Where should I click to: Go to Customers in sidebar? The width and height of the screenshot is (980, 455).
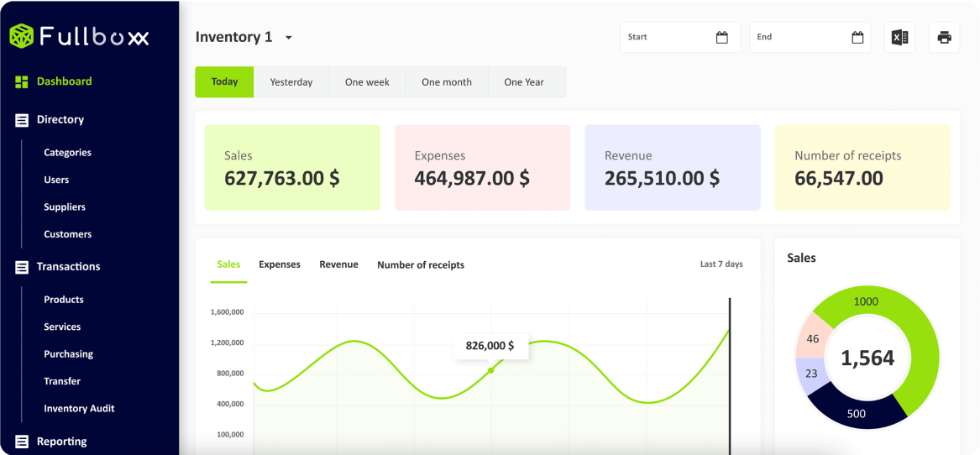point(67,234)
